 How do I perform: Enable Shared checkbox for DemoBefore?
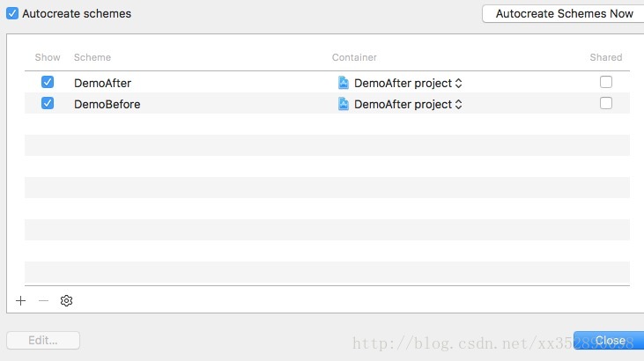[606, 103]
